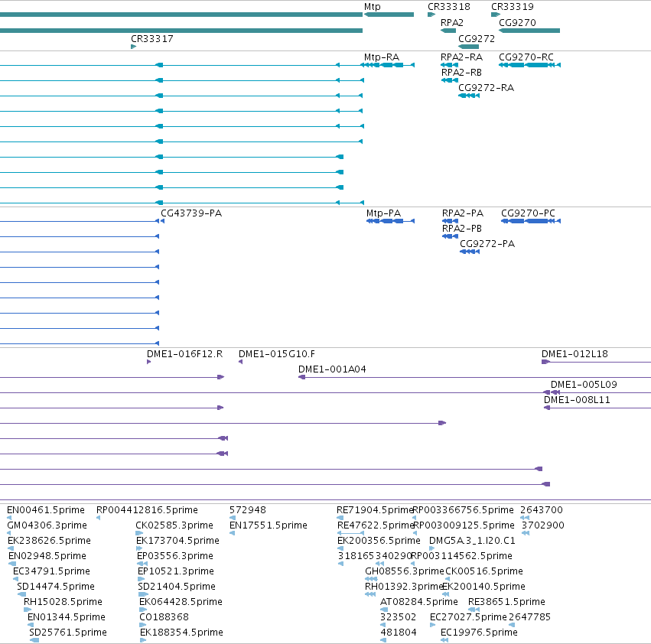Click the DME1-001A04 feature label
Screen dimensions: 651x644
pos(332,369)
